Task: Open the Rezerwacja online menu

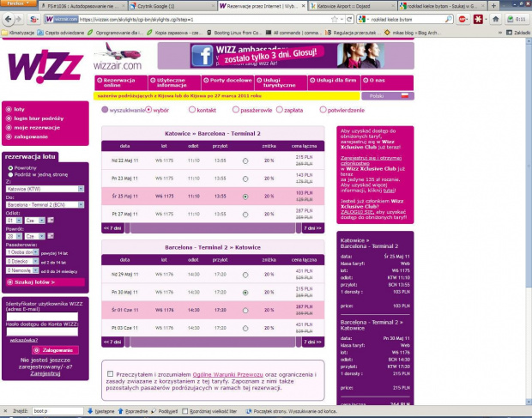Action: (x=121, y=82)
